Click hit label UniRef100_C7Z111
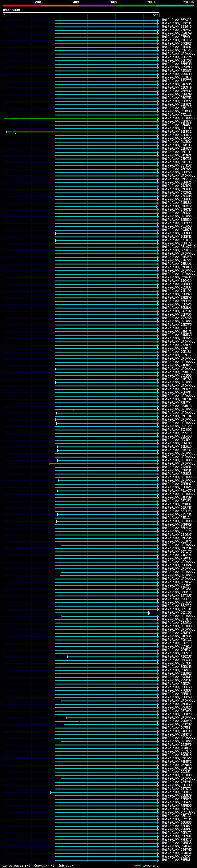This screenshot has width=197, height=868. [177, 115]
